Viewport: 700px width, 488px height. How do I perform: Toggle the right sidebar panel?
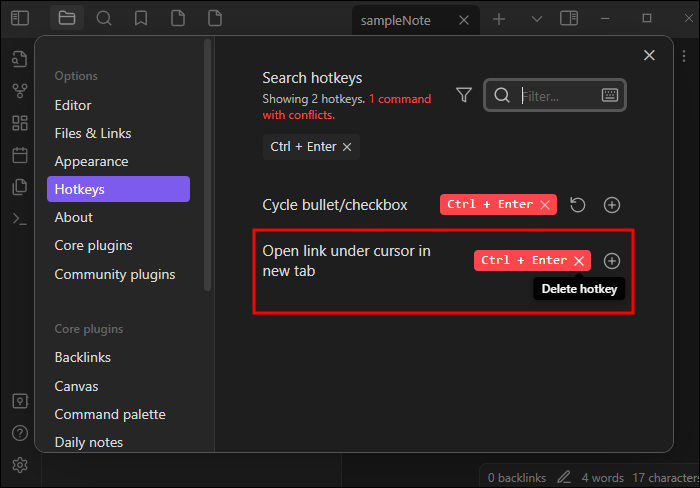tap(569, 18)
